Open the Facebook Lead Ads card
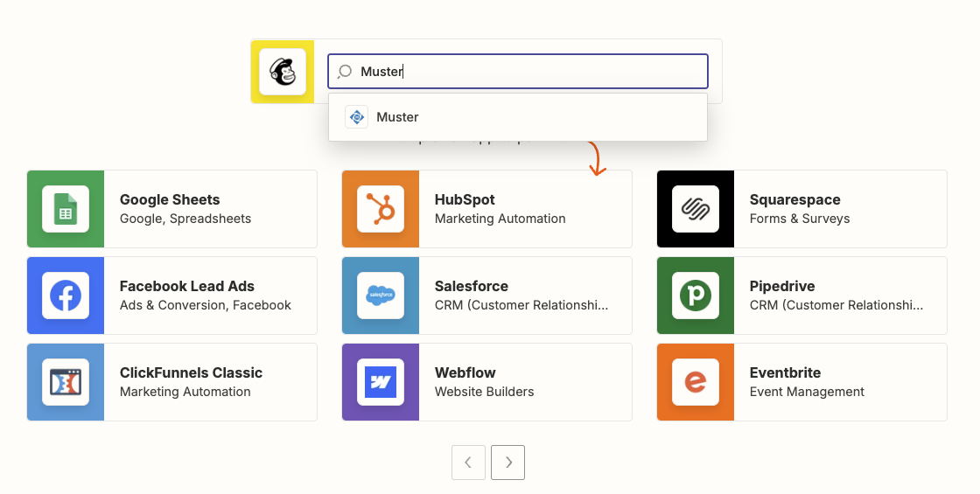 click(171, 296)
